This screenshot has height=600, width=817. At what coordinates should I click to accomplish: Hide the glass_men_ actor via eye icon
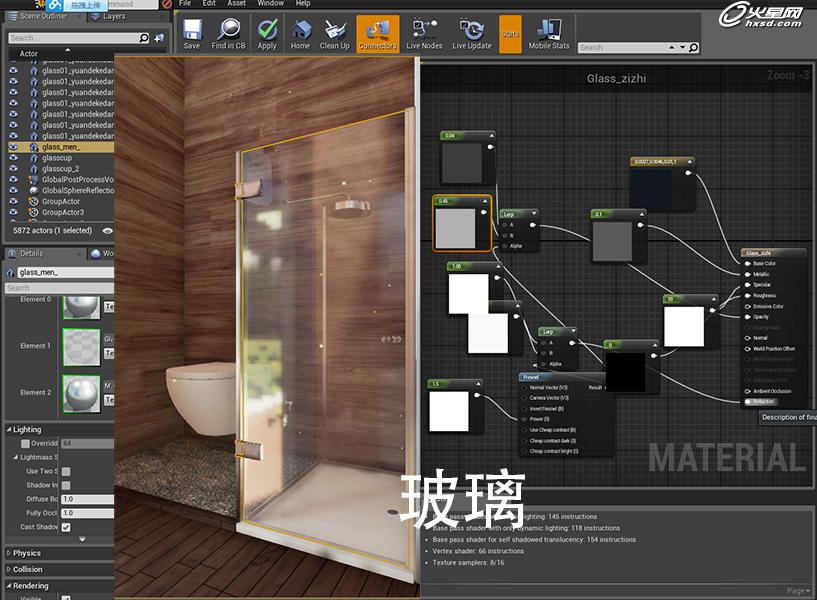click(x=13, y=147)
